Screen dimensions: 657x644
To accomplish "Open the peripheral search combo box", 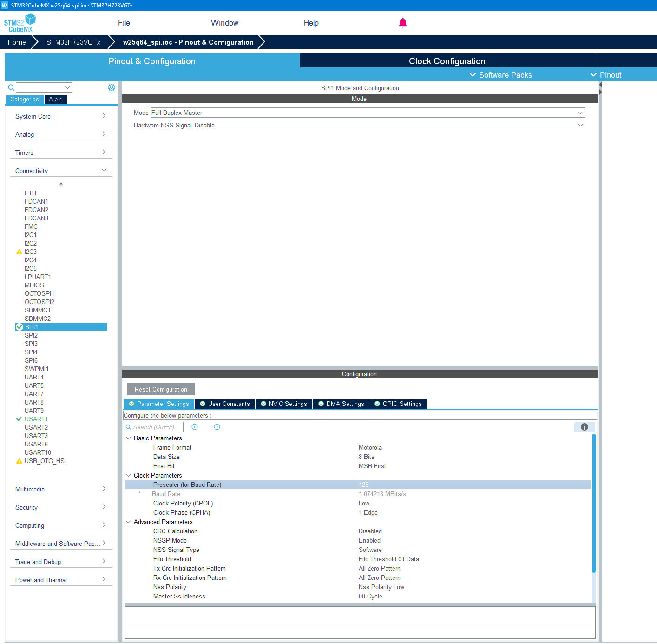I will coord(44,87).
